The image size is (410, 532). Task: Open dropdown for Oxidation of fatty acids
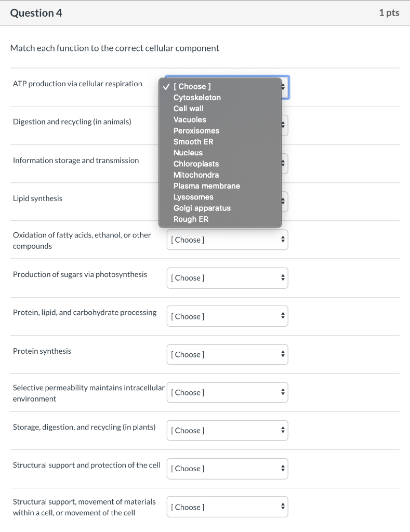click(x=227, y=240)
